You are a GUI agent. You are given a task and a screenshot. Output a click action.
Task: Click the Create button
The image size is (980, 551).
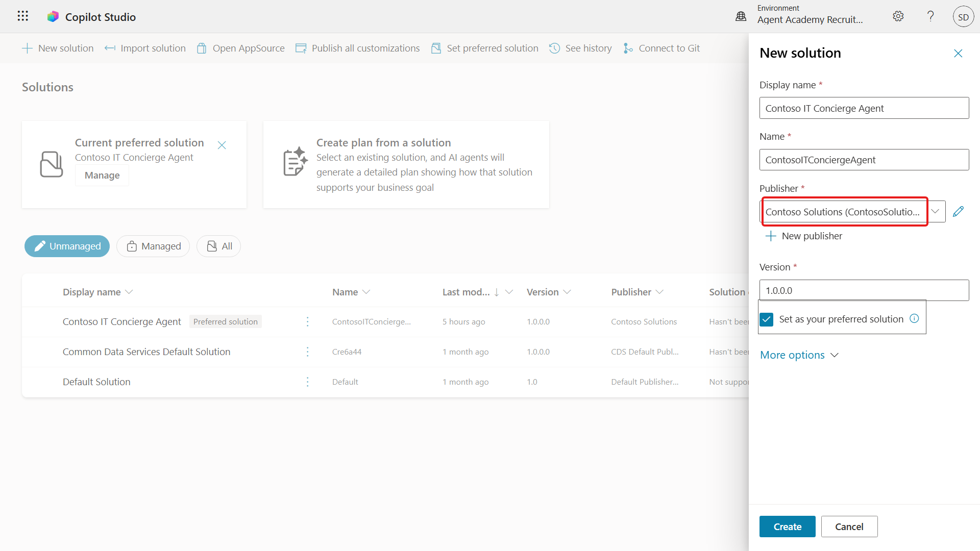787,527
